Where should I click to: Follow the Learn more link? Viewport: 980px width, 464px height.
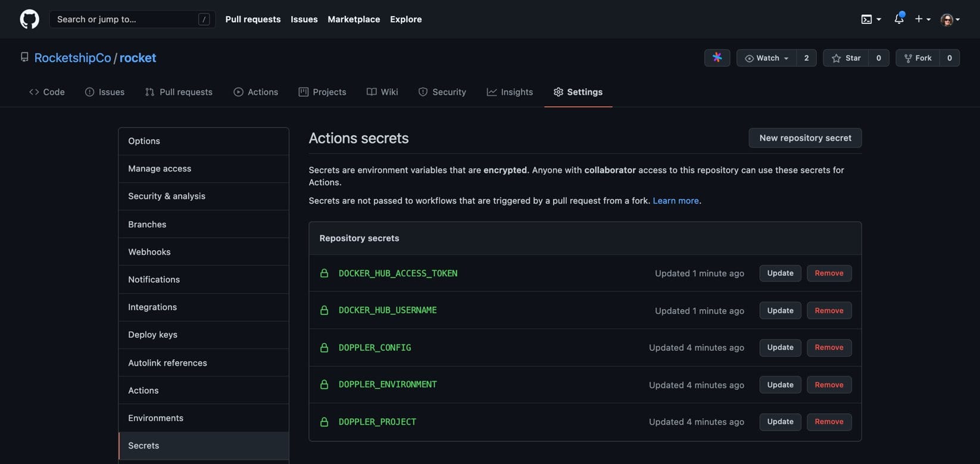point(676,201)
